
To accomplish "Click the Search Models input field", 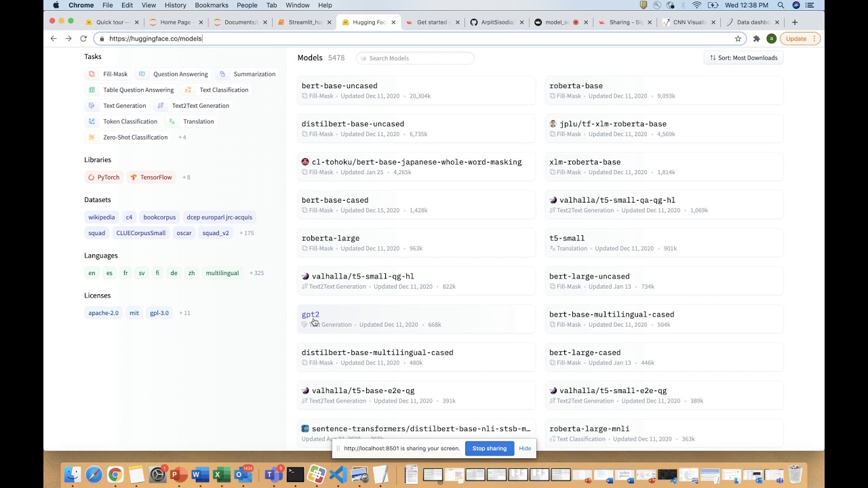I will [x=415, y=58].
